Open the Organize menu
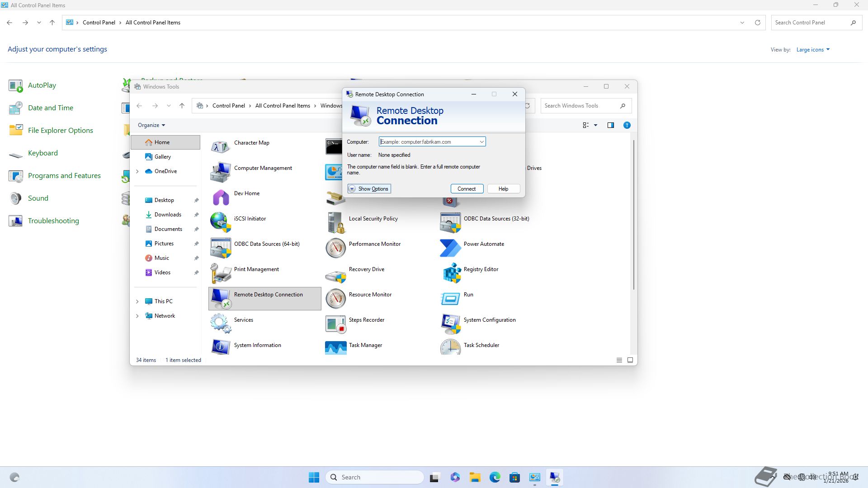868x488 pixels. [x=151, y=125]
